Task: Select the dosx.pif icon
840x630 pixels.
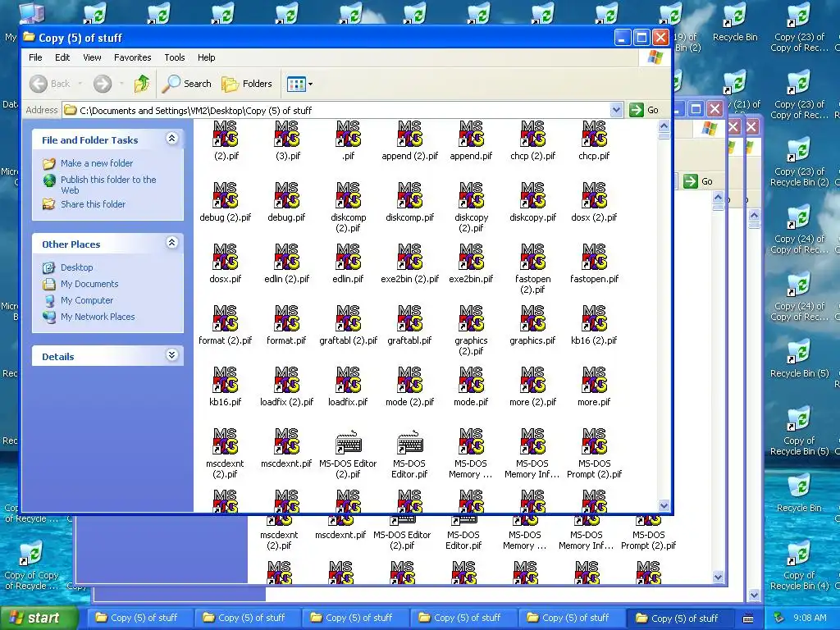Action: click(x=225, y=257)
